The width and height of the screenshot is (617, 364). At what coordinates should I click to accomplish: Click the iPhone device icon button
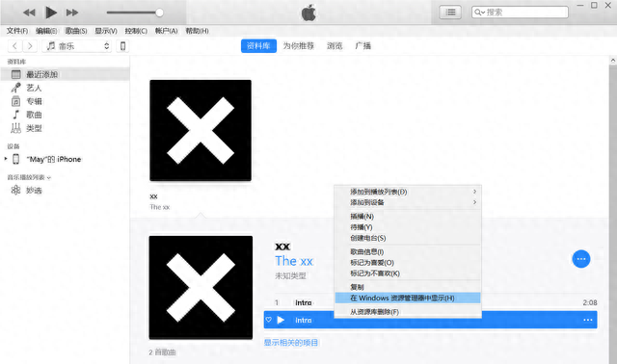(122, 46)
